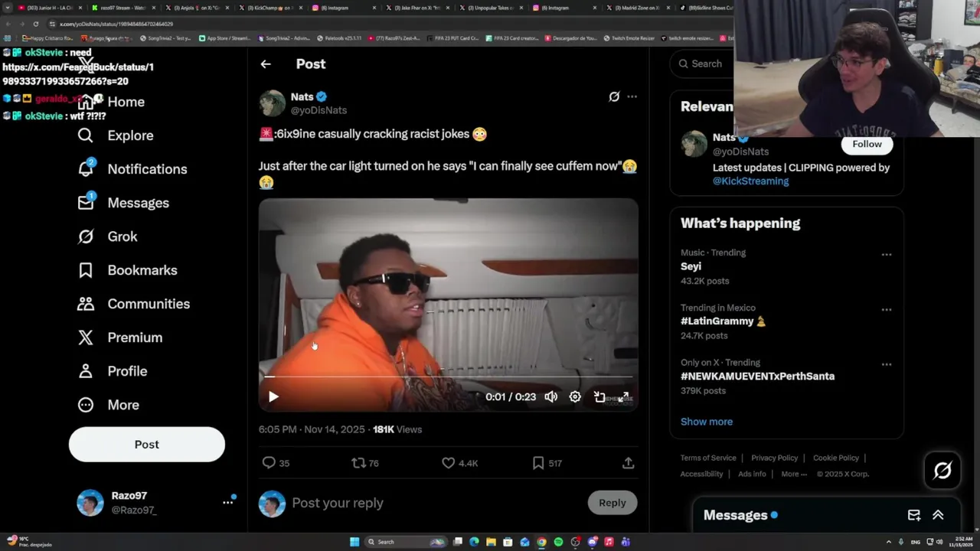Open Seyi trend options dots

coord(887,254)
